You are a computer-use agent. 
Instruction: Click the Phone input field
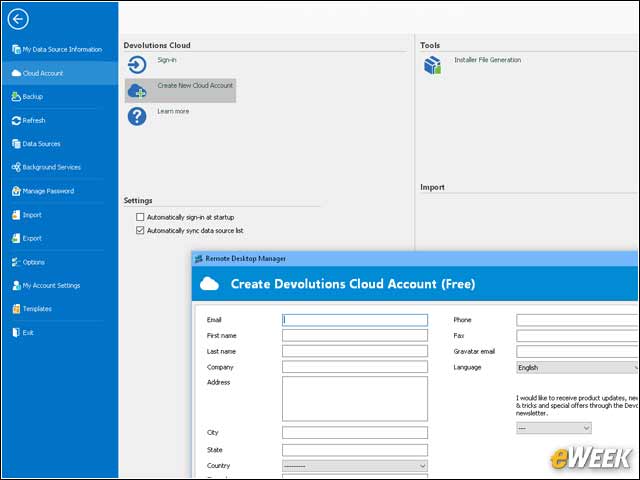coord(577,320)
